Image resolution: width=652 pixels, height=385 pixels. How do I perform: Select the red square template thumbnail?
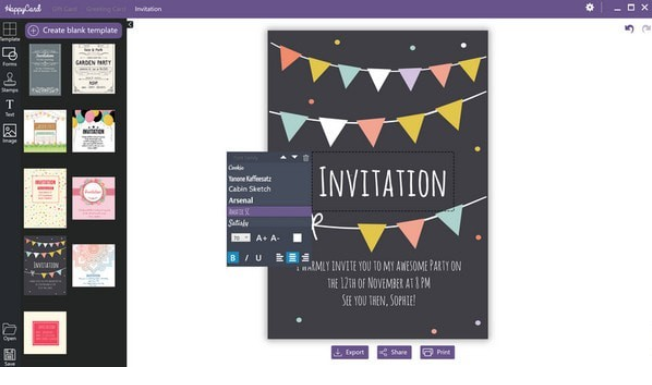pyautogui.click(x=45, y=333)
